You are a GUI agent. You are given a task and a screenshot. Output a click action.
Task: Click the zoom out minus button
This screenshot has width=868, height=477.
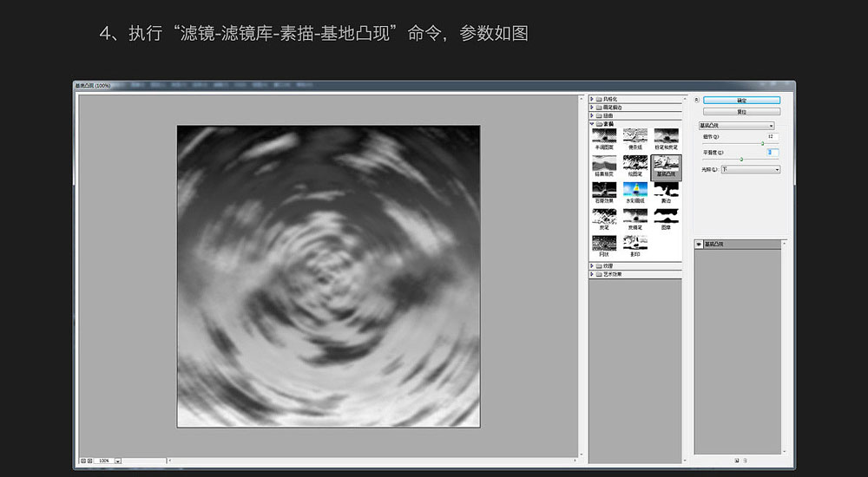point(83,461)
